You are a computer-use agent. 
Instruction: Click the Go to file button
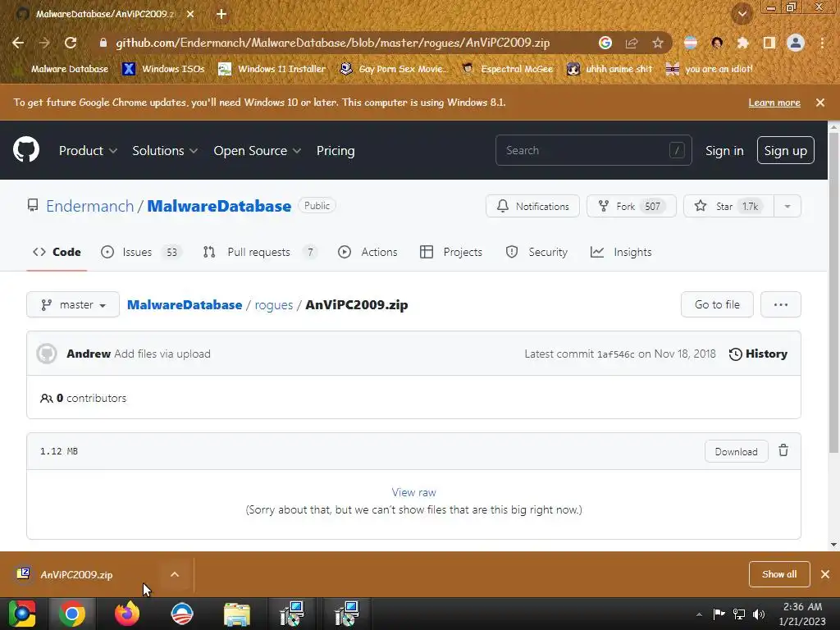[x=717, y=304]
